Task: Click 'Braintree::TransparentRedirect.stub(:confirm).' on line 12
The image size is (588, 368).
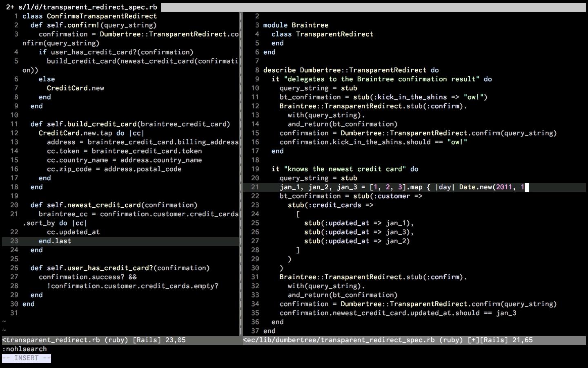Action: tap(374, 106)
